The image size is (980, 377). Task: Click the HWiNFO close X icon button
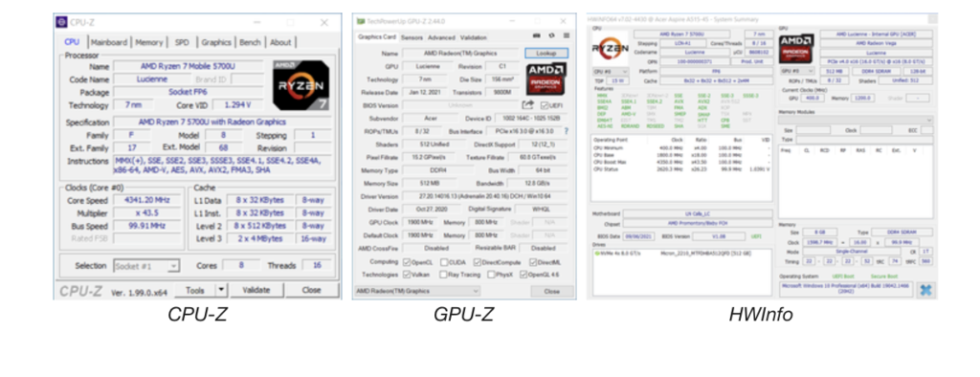[x=924, y=290]
